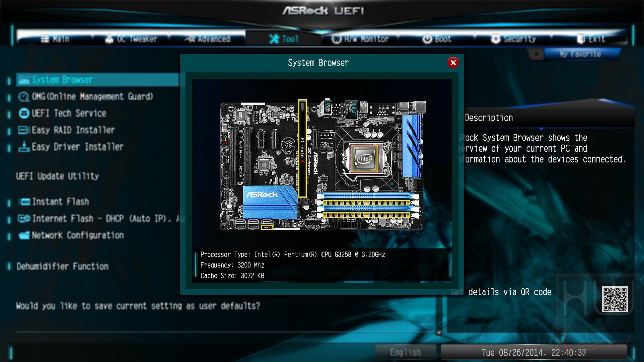Click the Internet Flash globe icon
Screen dimensions: 644x362
(x=24, y=219)
